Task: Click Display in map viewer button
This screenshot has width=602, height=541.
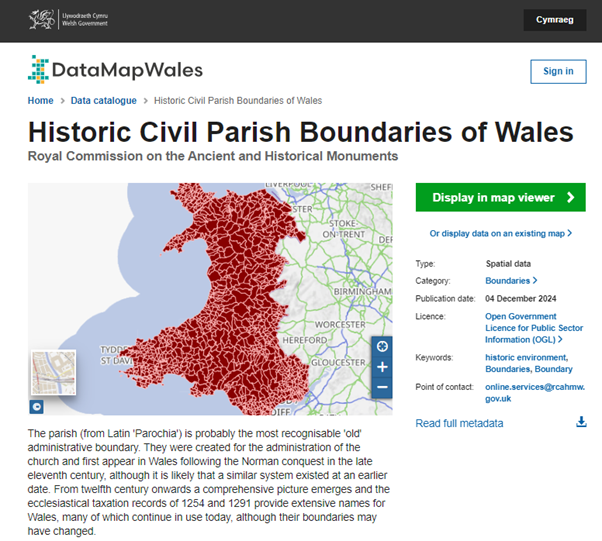Action: tap(500, 197)
